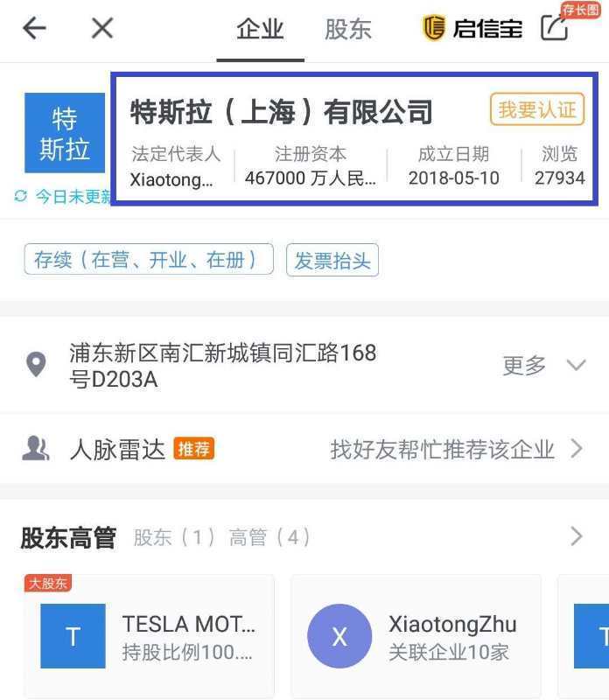Expand address details with 更多 dropdown
The width and height of the screenshot is (609, 700).
(x=542, y=365)
